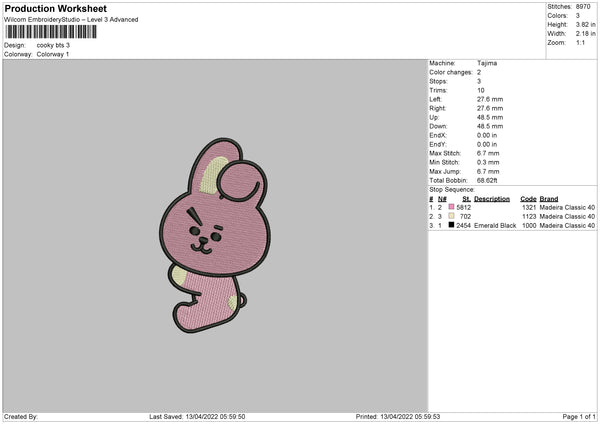Click 'Emerald Black' description text

click(x=495, y=225)
